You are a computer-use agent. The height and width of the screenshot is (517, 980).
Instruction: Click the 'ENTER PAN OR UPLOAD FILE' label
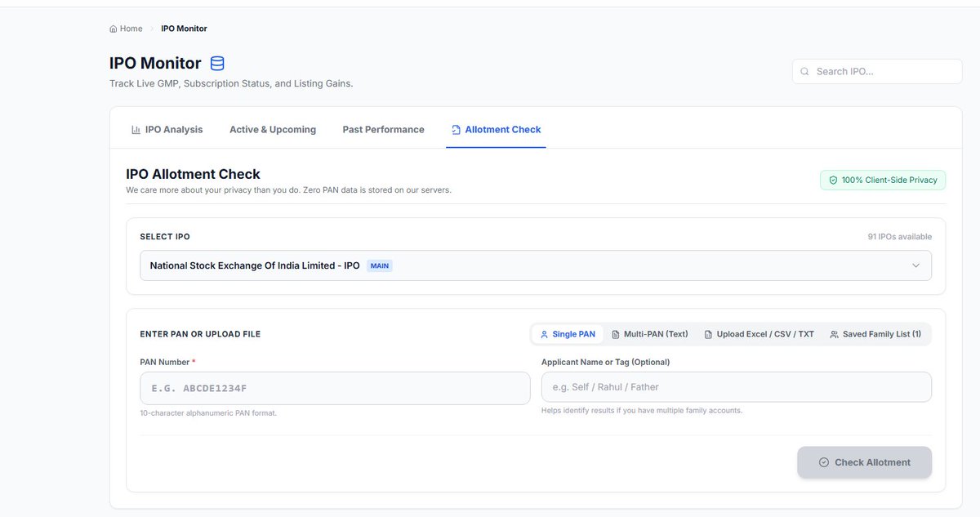pos(201,334)
